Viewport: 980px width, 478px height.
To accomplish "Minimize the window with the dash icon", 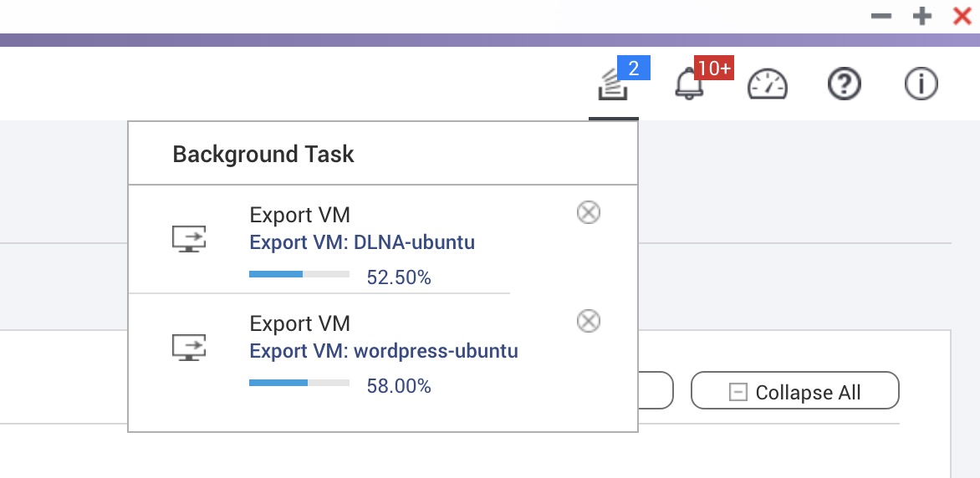I will [880, 16].
